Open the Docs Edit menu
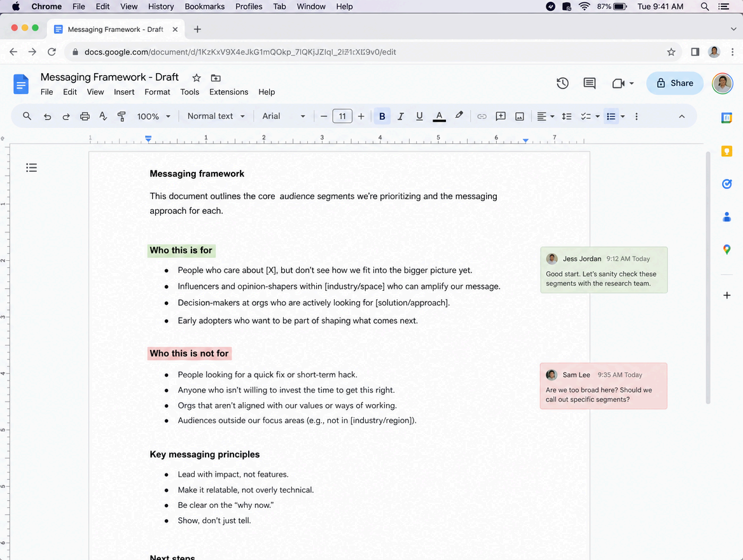This screenshot has height=560, width=743. tap(70, 92)
